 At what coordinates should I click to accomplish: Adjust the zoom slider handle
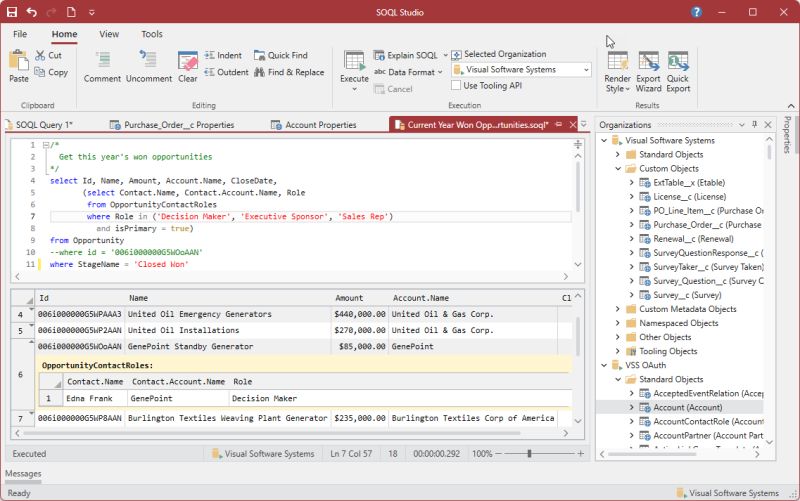click(x=530, y=454)
